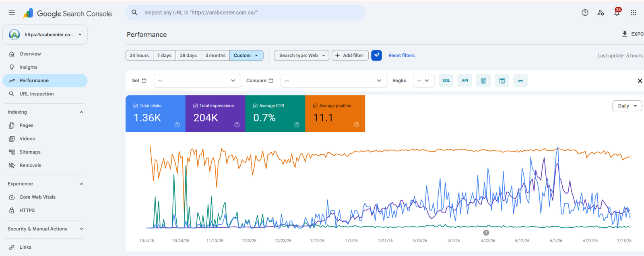Viewport: 644px width, 256px height.
Task: Click the Reset filters link
Action: point(401,56)
